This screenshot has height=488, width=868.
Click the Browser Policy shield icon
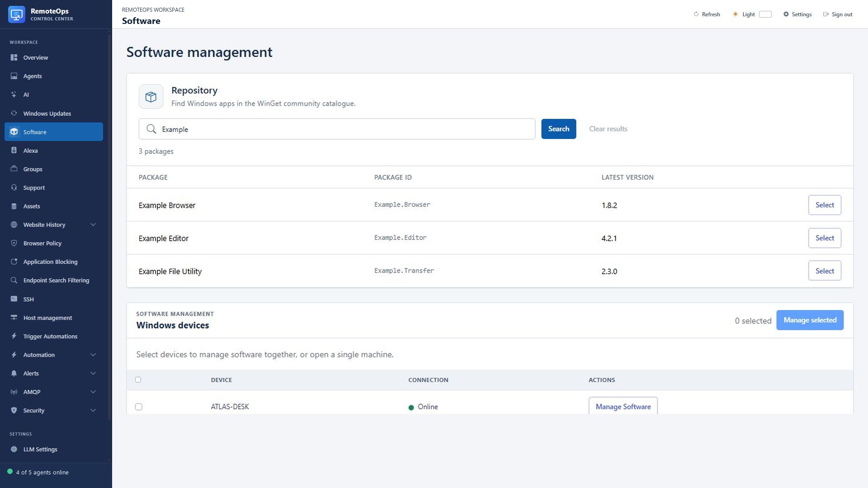click(14, 243)
